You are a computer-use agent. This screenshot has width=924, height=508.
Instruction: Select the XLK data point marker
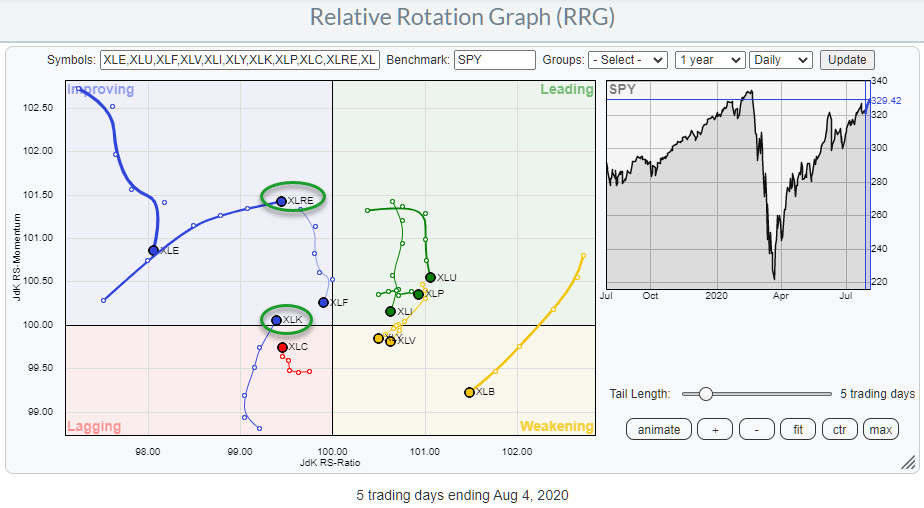[277, 320]
